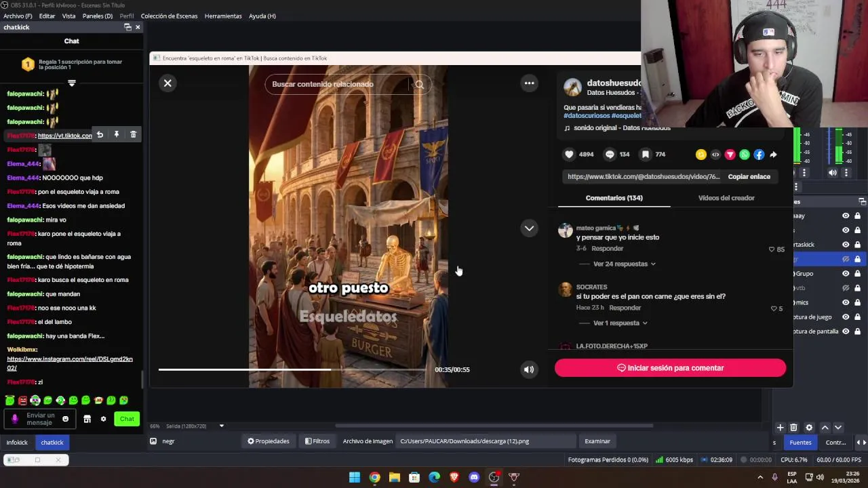Click the green Chat send button
The image size is (868, 488).
pyautogui.click(x=127, y=419)
